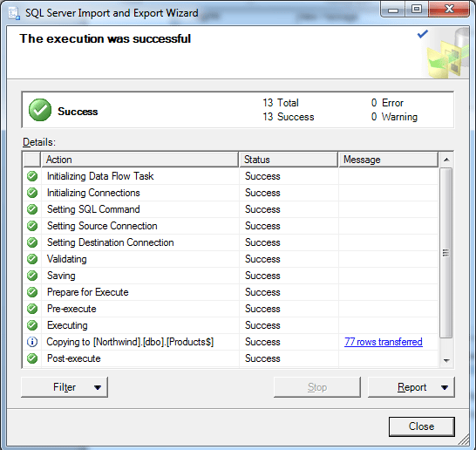Click green check icon beside Post-execute

click(32, 358)
